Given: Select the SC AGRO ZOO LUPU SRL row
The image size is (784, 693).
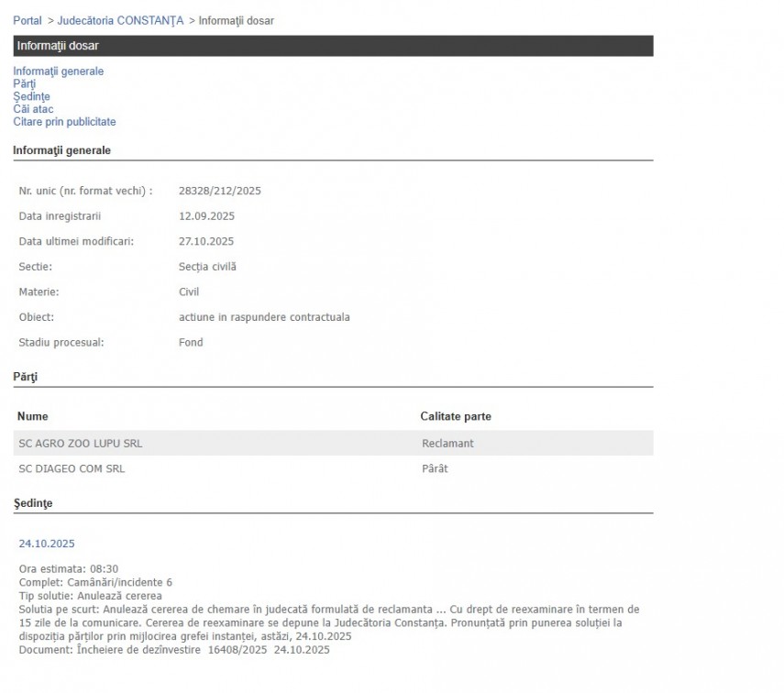Looking at the screenshot, I should pyautogui.click(x=81, y=444).
